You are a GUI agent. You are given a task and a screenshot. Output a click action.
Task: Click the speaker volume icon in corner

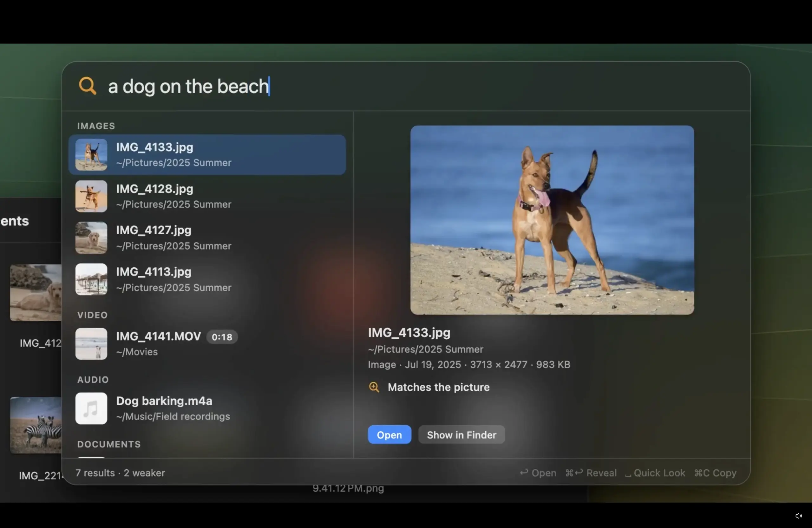click(799, 516)
